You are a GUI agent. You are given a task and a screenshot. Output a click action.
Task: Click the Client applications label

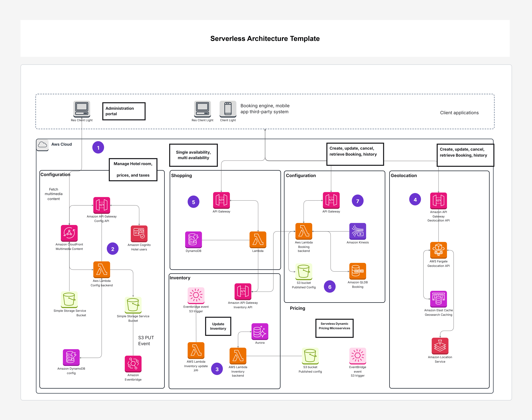point(459,113)
